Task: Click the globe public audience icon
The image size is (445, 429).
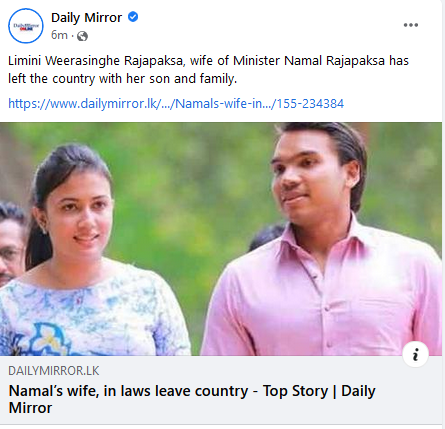Action: (82, 36)
